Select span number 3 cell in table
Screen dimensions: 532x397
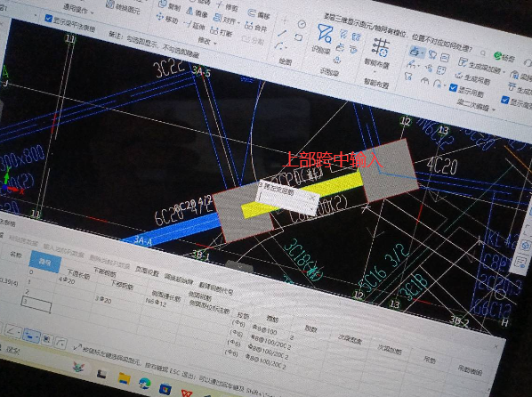(36, 304)
